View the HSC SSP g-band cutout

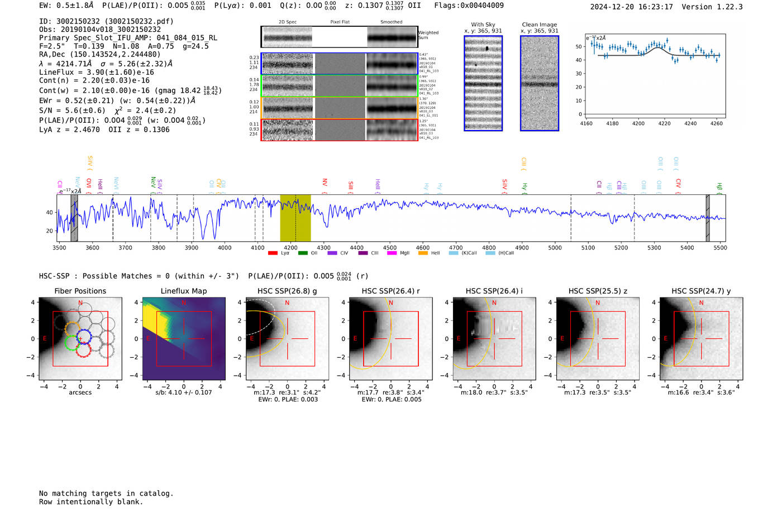[287, 339]
